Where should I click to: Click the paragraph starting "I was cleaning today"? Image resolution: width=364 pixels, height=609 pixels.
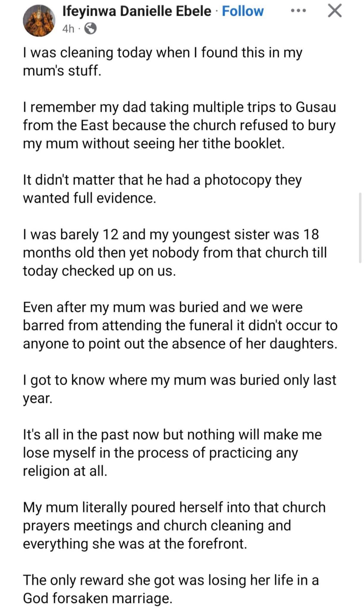162,62
